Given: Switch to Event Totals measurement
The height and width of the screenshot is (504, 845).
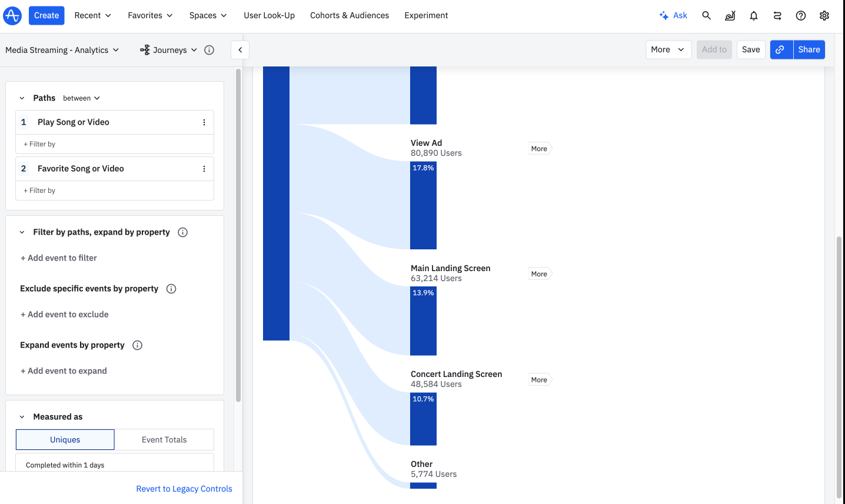Looking at the screenshot, I should click(164, 440).
